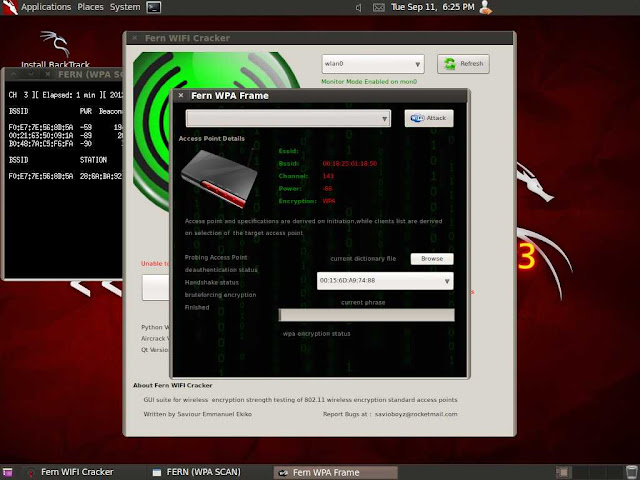This screenshot has height=480, width=640.
Task: Open the mail envelope panel icon
Action: 379,7
